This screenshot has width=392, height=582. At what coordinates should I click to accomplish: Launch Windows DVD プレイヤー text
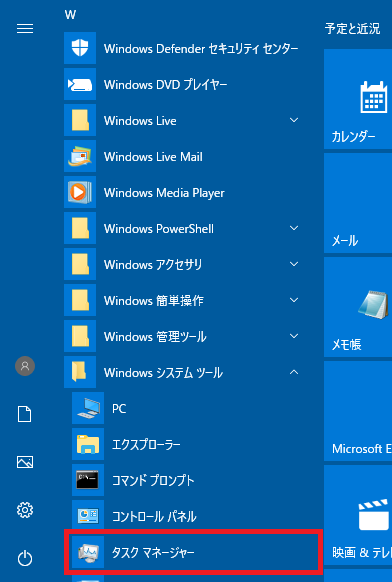166,85
